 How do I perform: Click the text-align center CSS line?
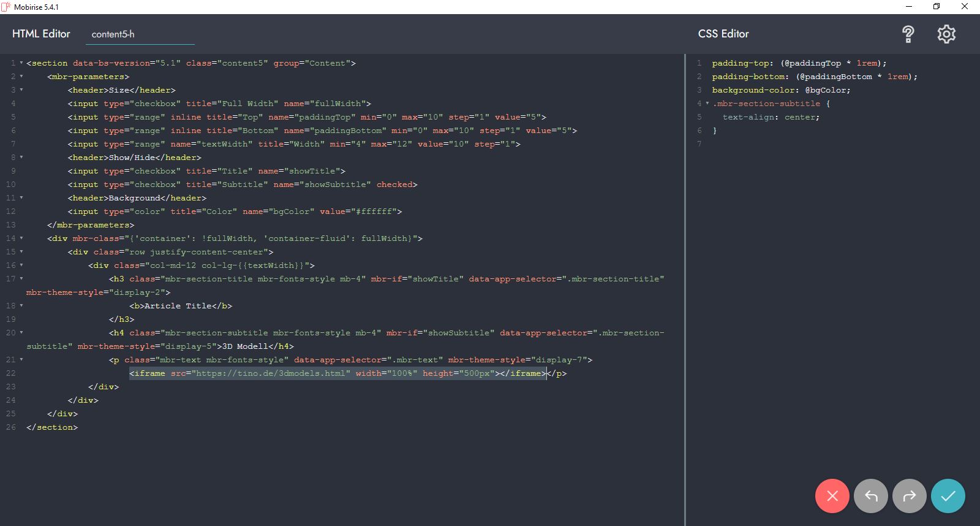click(x=771, y=117)
